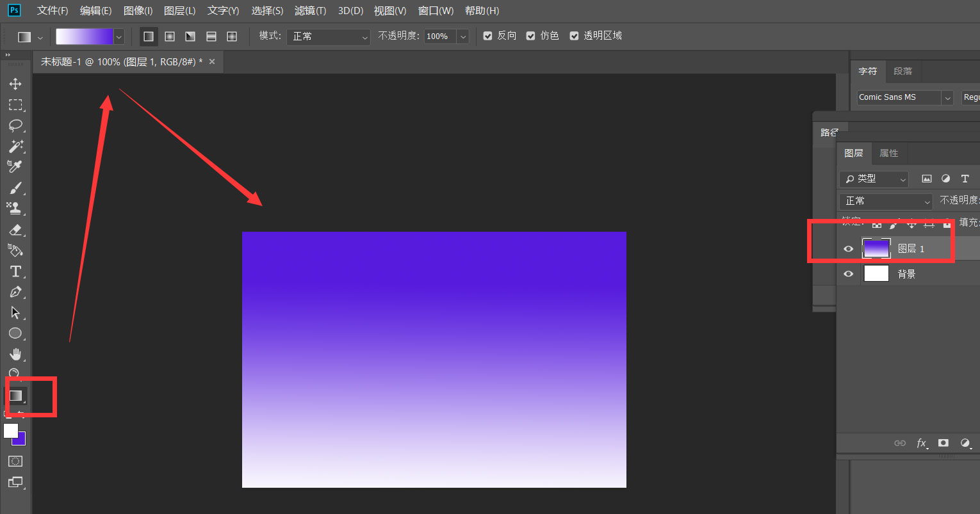The width and height of the screenshot is (980, 514).
Task: Toggle the 仿色 dither checkbox
Action: 530,36
